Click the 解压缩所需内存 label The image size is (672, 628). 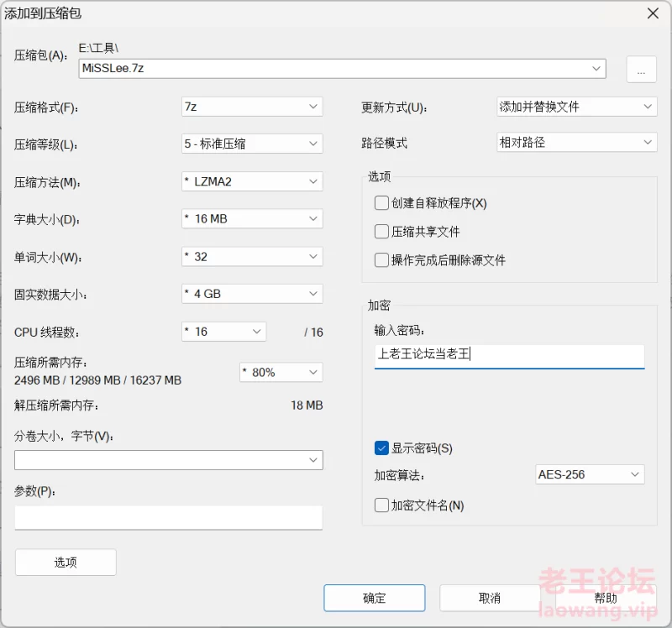56,406
